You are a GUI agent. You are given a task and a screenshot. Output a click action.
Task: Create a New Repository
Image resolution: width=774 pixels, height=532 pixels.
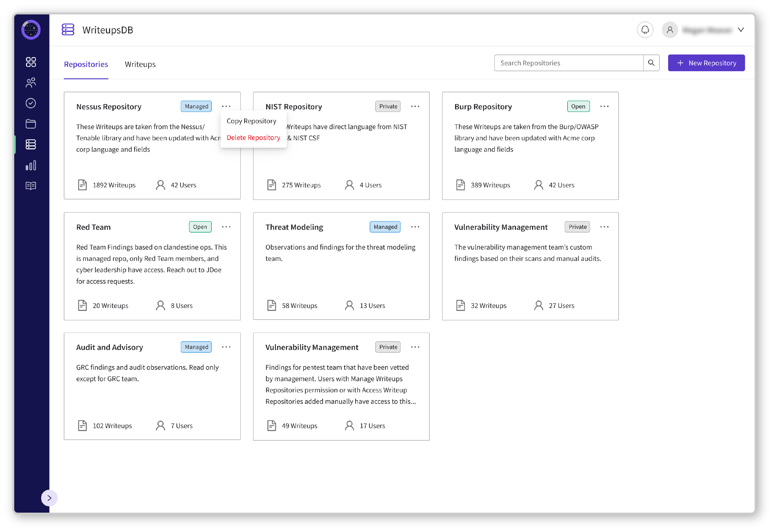707,63
